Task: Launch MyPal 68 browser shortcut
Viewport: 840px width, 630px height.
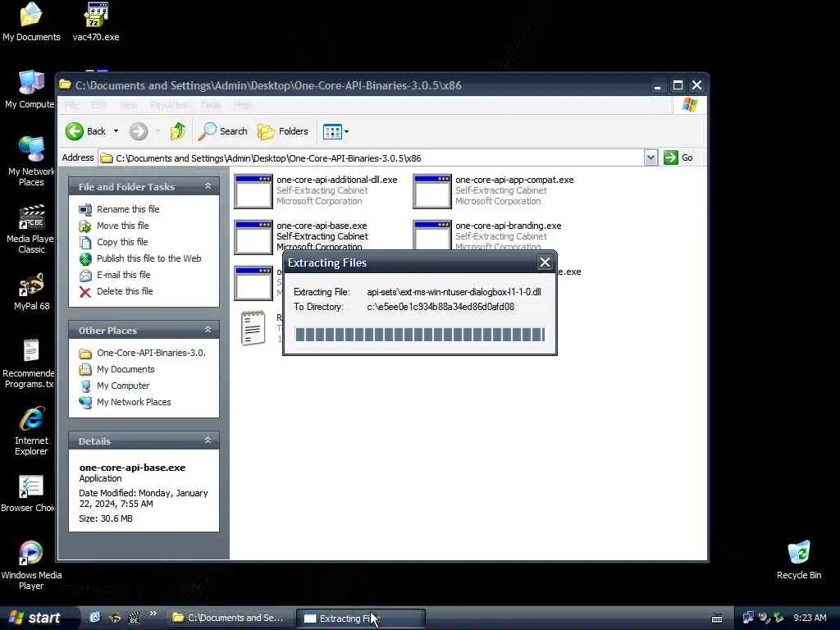Action: click(31, 291)
